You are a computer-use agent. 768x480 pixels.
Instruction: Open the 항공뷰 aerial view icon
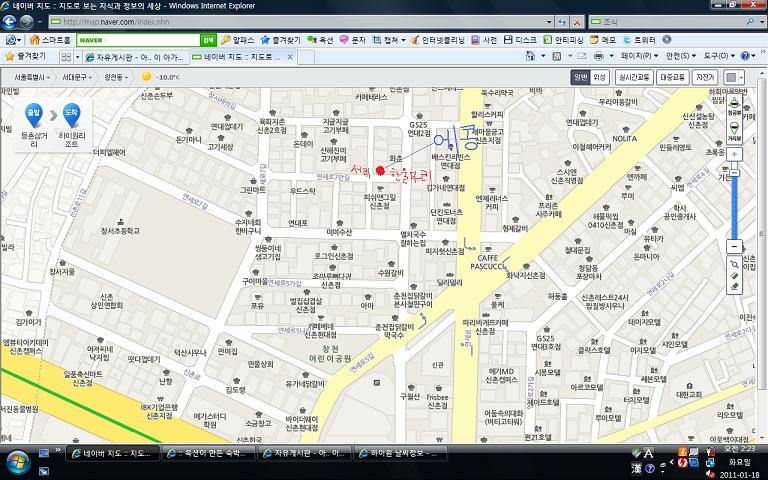coord(734,106)
